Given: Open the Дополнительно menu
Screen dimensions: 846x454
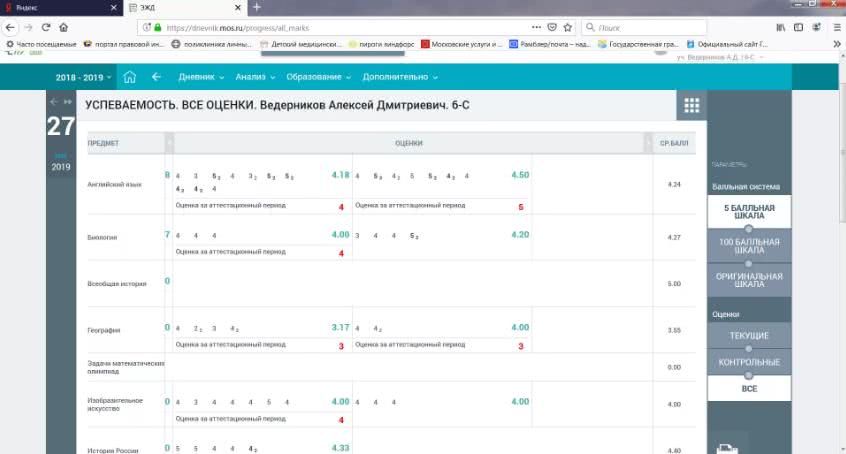Looking at the screenshot, I should tap(400, 77).
